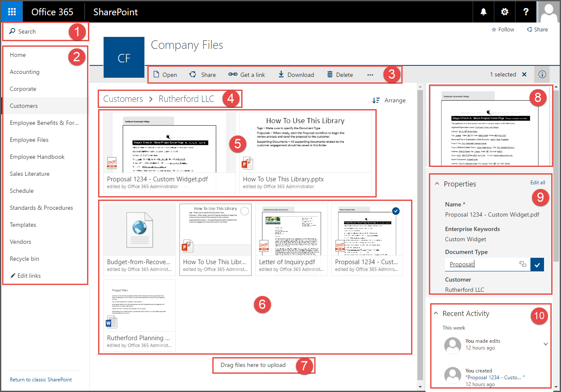Click the Company Files site title
This screenshot has height=392, width=561.
pos(187,45)
